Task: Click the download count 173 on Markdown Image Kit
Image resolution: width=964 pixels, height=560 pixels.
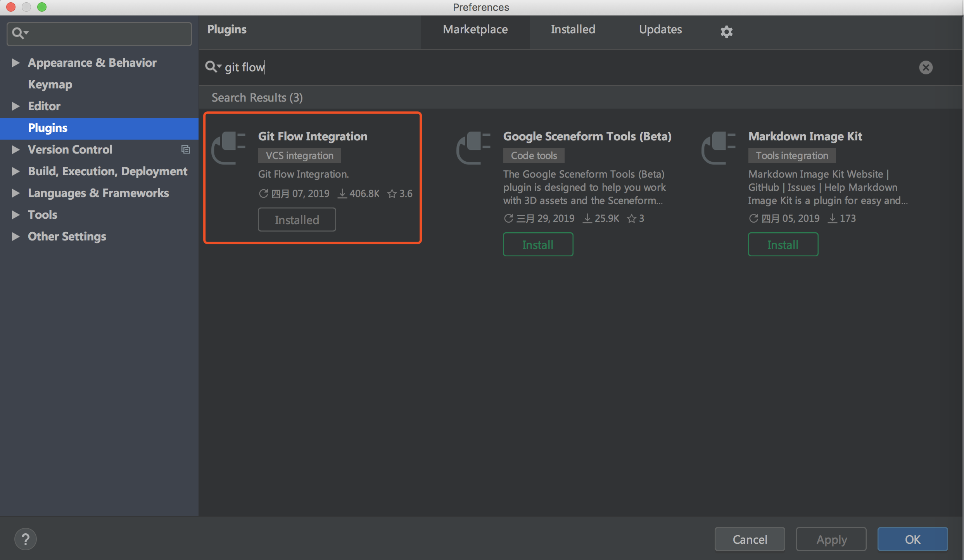Action: tap(842, 218)
